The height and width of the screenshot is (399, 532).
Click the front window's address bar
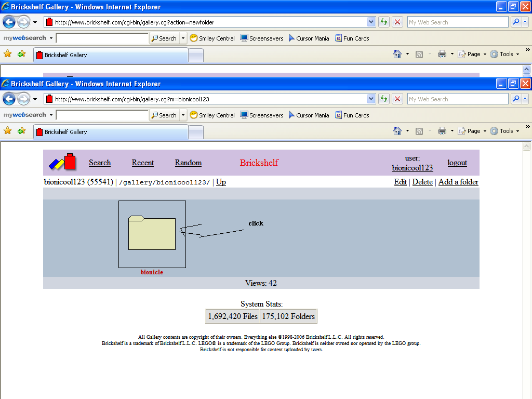tap(210, 99)
